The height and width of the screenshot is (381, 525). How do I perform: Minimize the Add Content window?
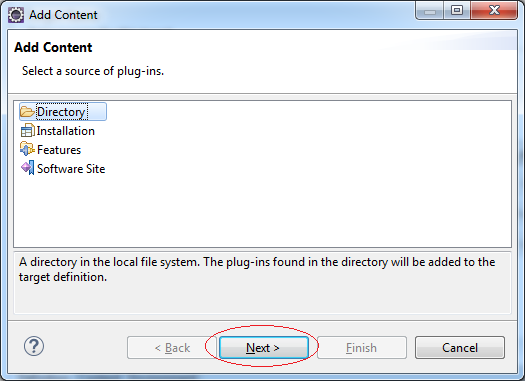click(430, 11)
